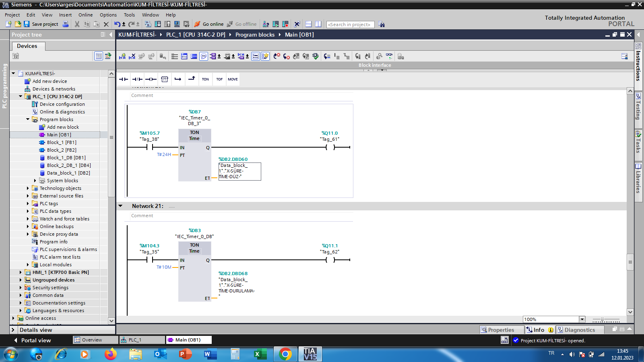Open the Overview taskbar button
Screen dimensions: 644x362
pyautogui.click(x=95, y=340)
